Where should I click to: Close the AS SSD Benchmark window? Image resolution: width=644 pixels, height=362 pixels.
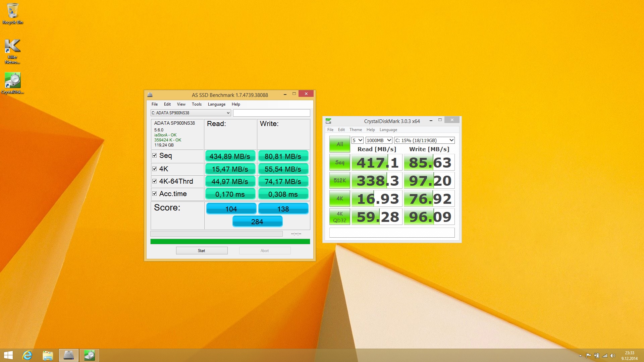click(x=306, y=94)
